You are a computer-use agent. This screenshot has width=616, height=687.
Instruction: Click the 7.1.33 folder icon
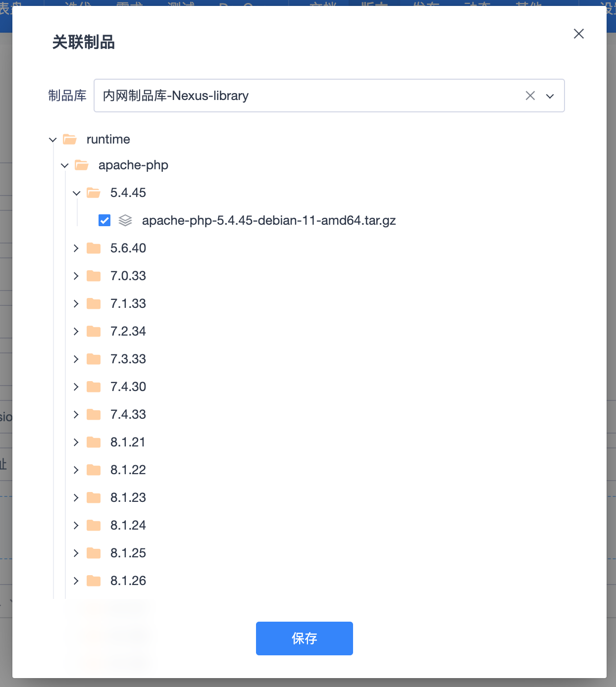click(94, 303)
